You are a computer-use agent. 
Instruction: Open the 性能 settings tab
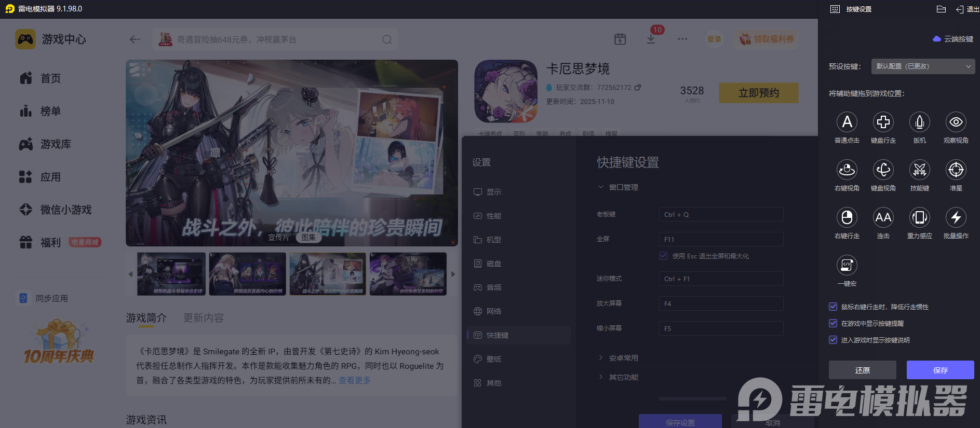[x=493, y=216]
